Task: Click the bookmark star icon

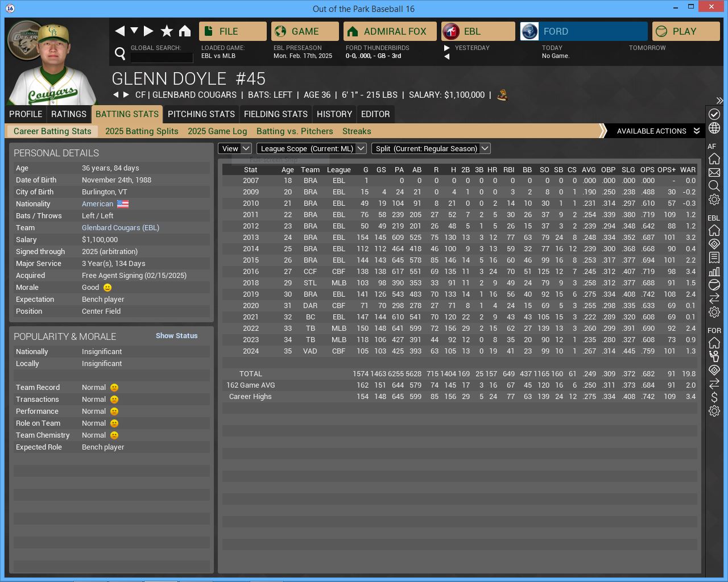Action: (x=167, y=31)
